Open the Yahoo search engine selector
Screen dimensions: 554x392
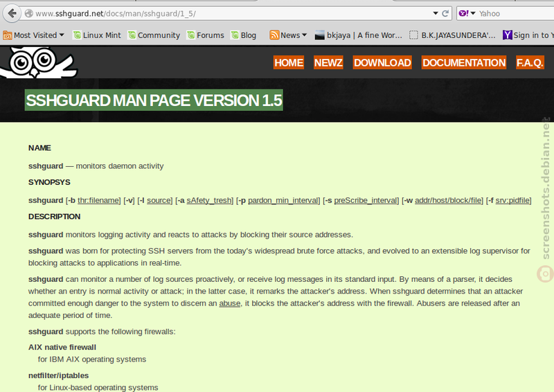tap(467, 13)
